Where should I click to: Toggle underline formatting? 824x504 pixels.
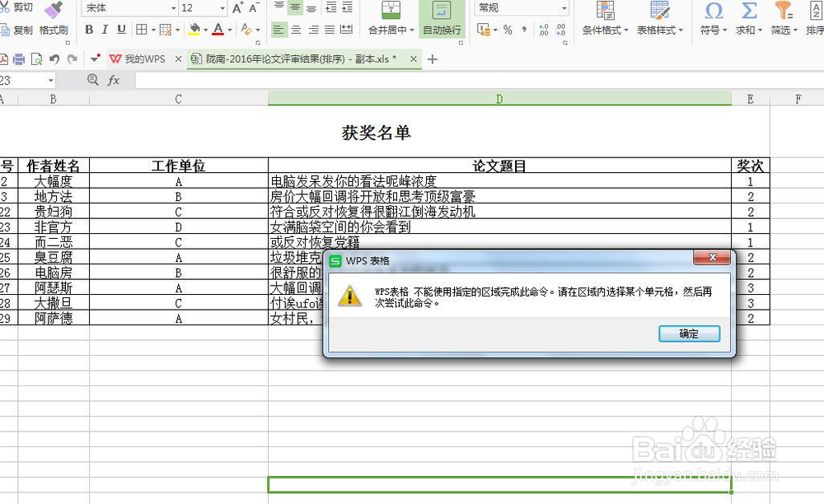click(x=121, y=30)
